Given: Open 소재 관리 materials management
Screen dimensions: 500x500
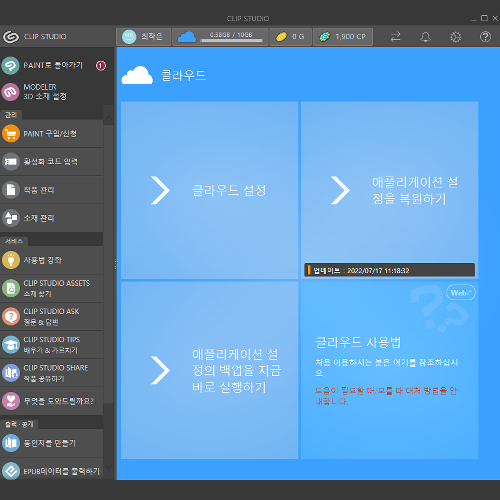Looking at the screenshot, I should 52,218.
